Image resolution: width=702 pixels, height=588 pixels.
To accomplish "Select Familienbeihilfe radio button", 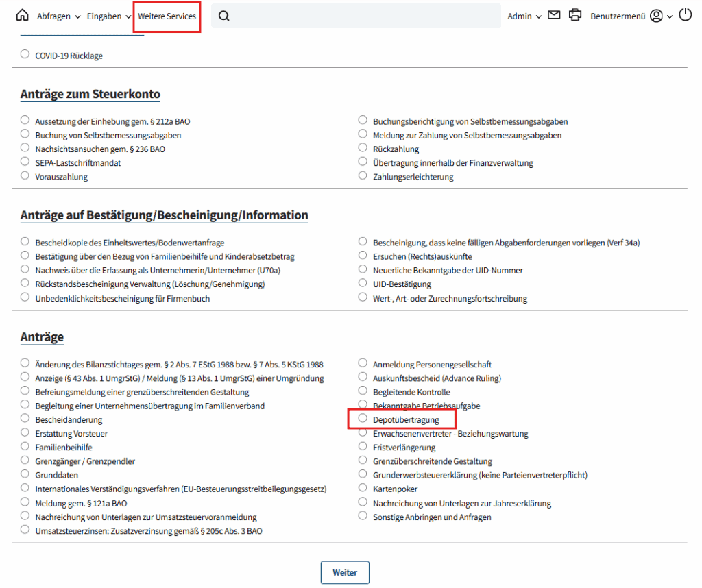I will [25, 447].
